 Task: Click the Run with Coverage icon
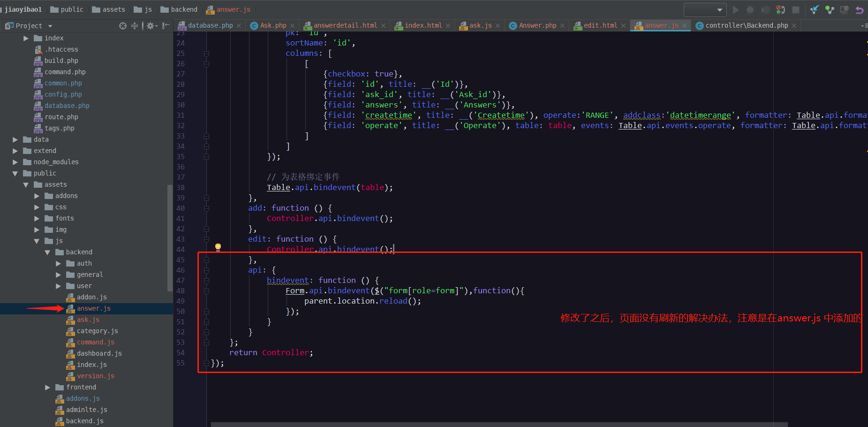tap(765, 9)
